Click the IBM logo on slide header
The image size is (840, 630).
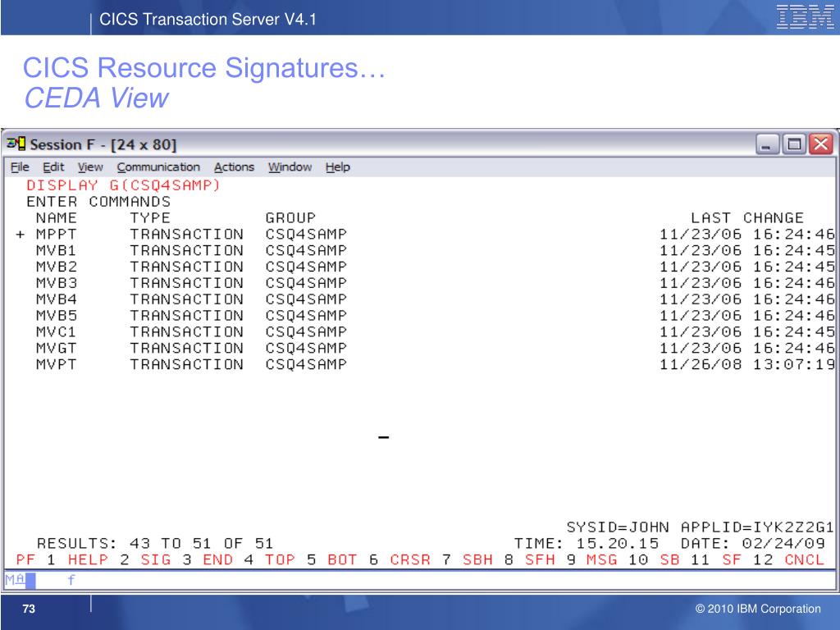805,16
